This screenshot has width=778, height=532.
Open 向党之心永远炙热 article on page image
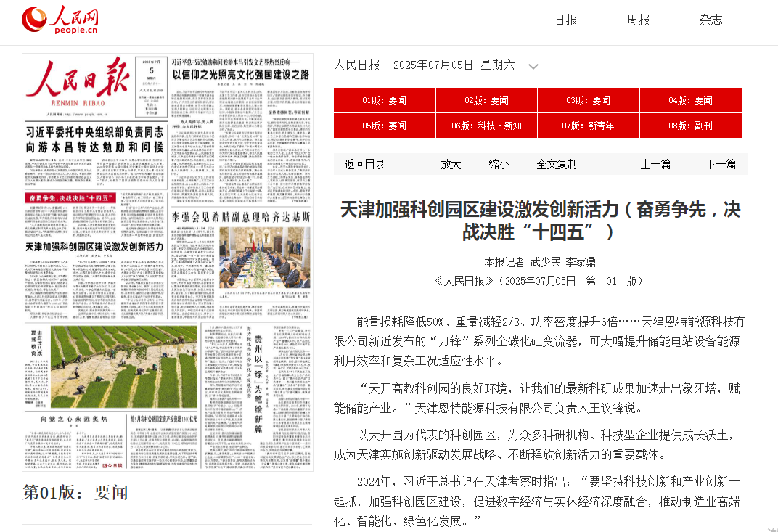tap(73, 420)
